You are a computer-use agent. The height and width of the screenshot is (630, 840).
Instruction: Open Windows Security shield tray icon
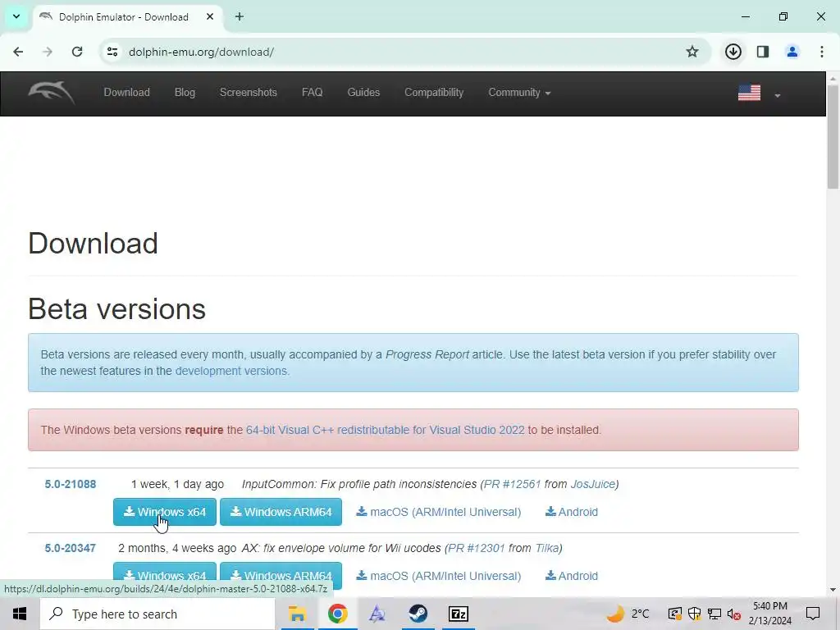pyautogui.click(x=694, y=614)
